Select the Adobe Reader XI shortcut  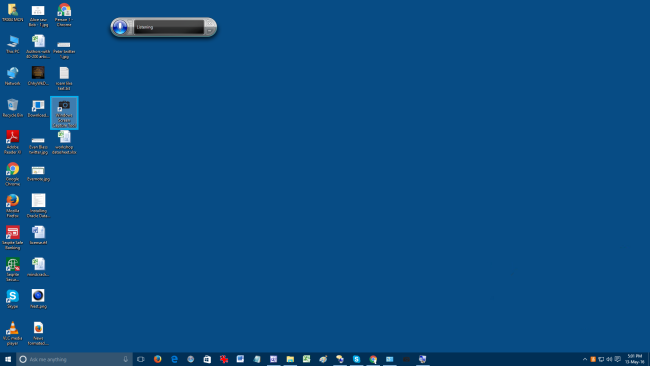13,142
